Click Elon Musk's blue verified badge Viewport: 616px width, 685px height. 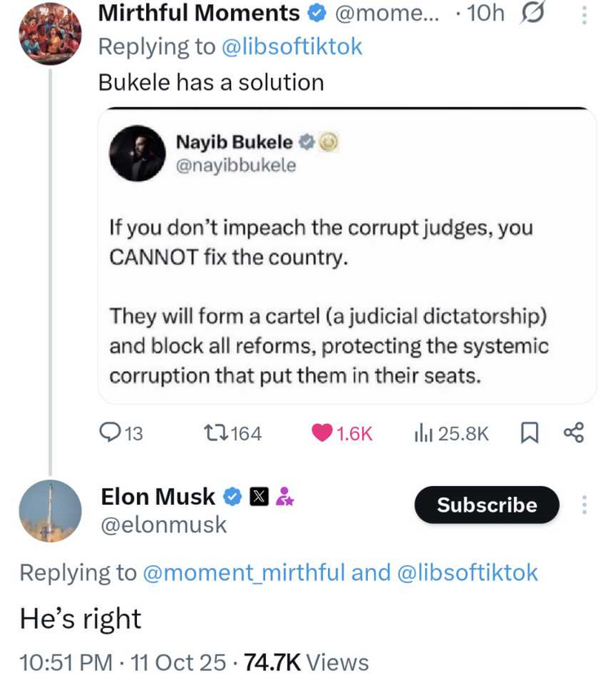pyautogui.click(x=233, y=497)
